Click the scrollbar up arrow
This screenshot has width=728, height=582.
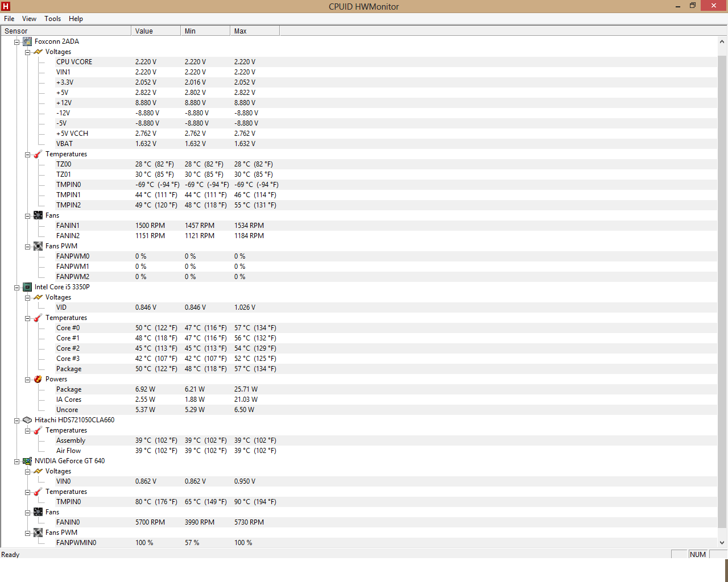[x=722, y=41]
